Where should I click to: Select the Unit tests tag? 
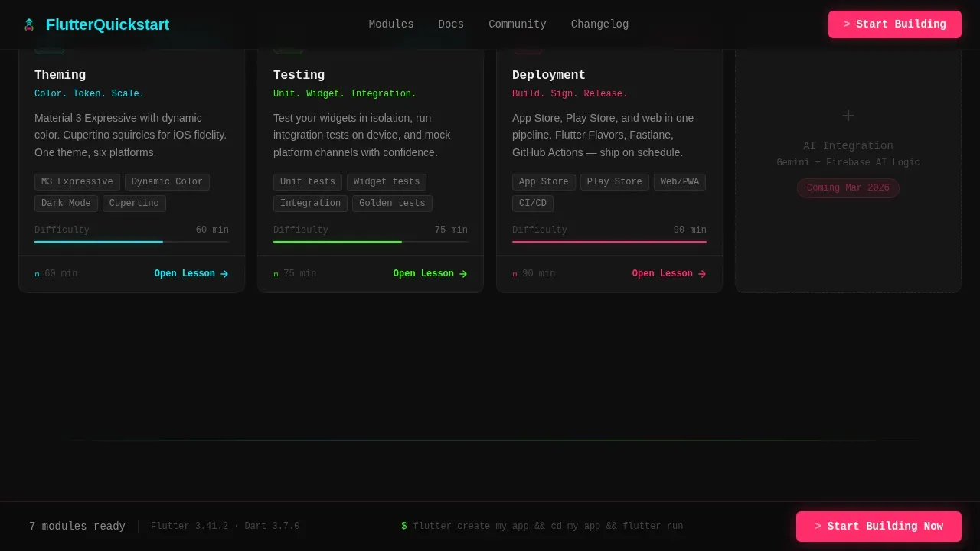pyautogui.click(x=308, y=182)
